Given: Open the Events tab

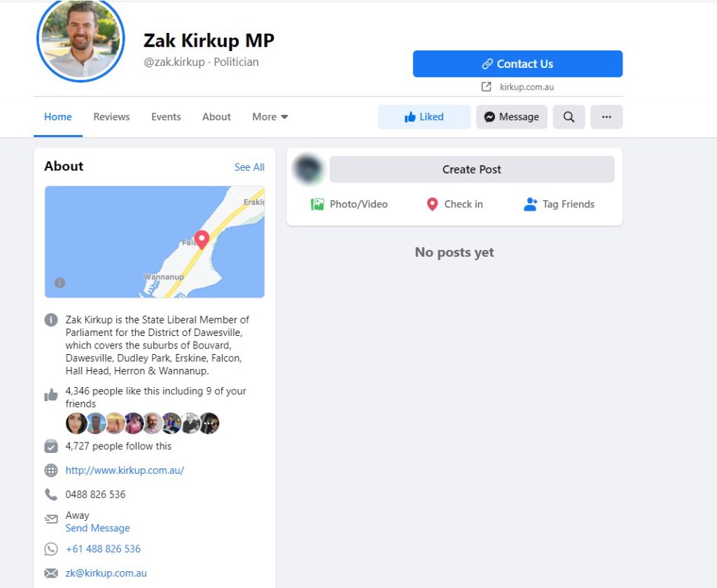Looking at the screenshot, I should click(x=166, y=117).
